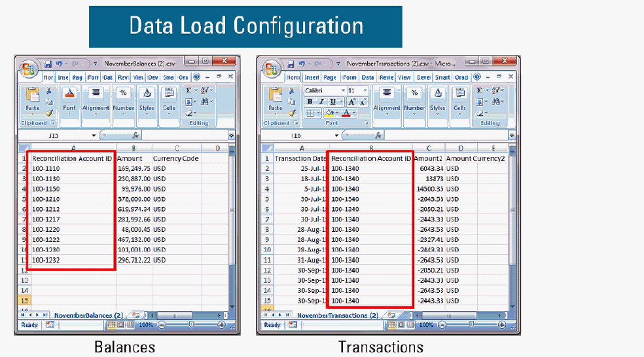Zoom out button in NovemberBalances status bar
The image size is (644, 357).
(x=162, y=325)
